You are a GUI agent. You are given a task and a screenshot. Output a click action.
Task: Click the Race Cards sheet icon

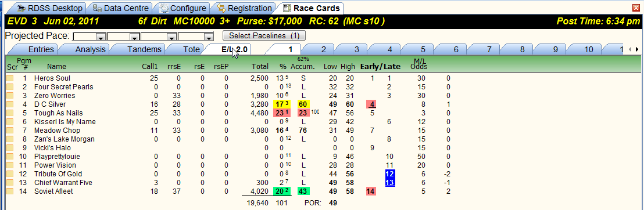[x=287, y=8]
